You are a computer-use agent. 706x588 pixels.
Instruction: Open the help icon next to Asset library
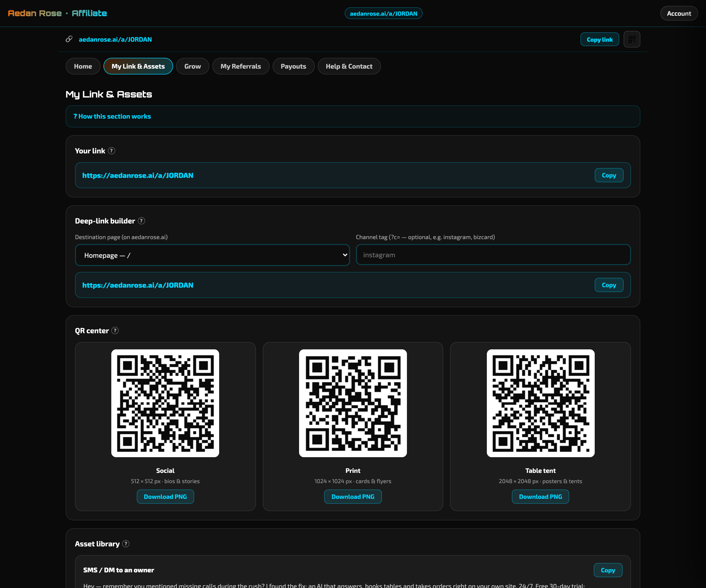(x=126, y=544)
